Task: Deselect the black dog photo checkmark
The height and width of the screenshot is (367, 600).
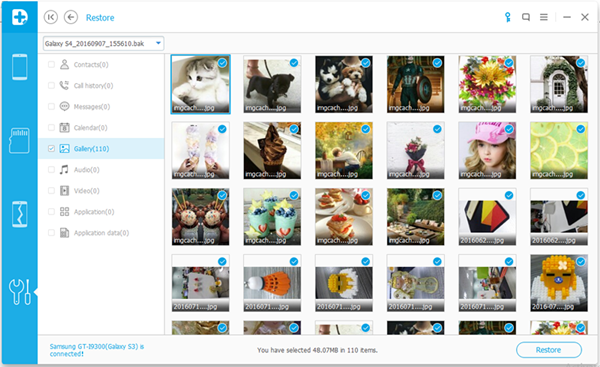Action: [x=294, y=63]
